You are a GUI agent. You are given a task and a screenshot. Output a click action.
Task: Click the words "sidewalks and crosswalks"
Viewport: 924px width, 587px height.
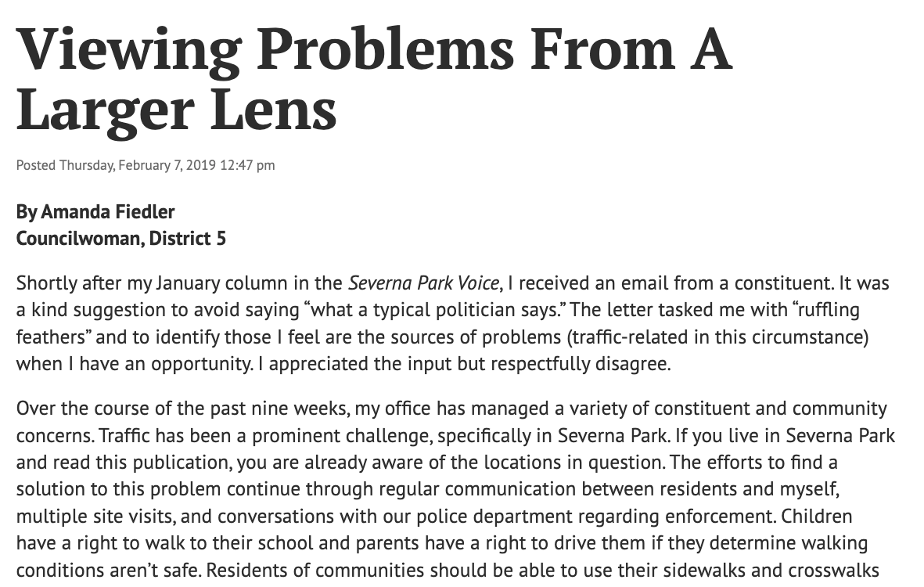(x=771, y=571)
